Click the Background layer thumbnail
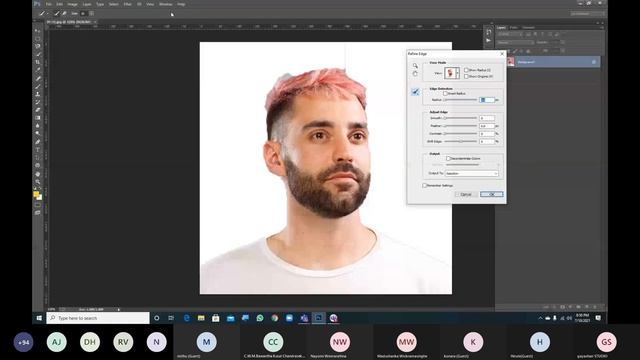The height and width of the screenshot is (360, 640). click(511, 62)
